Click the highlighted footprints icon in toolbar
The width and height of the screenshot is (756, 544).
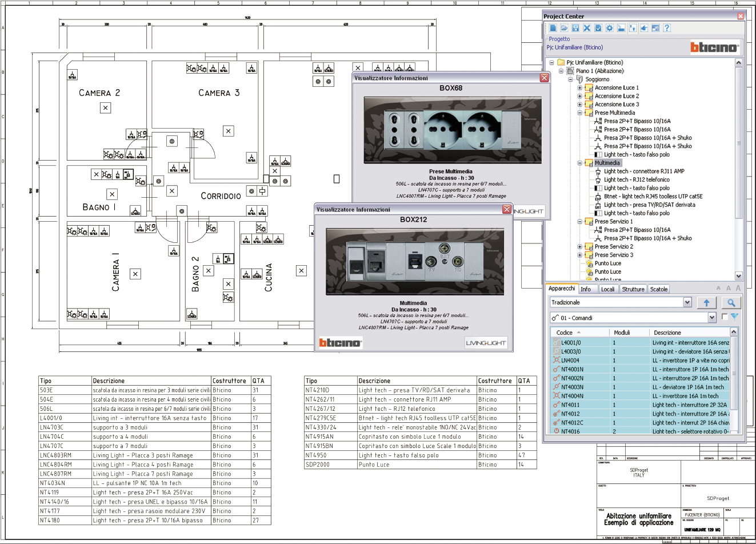click(x=633, y=28)
